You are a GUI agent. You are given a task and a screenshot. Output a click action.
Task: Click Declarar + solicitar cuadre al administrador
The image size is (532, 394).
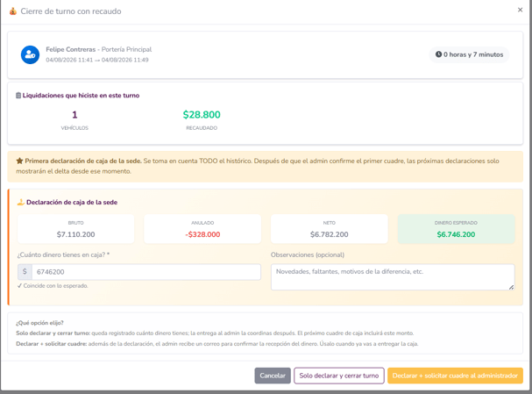pos(455,376)
